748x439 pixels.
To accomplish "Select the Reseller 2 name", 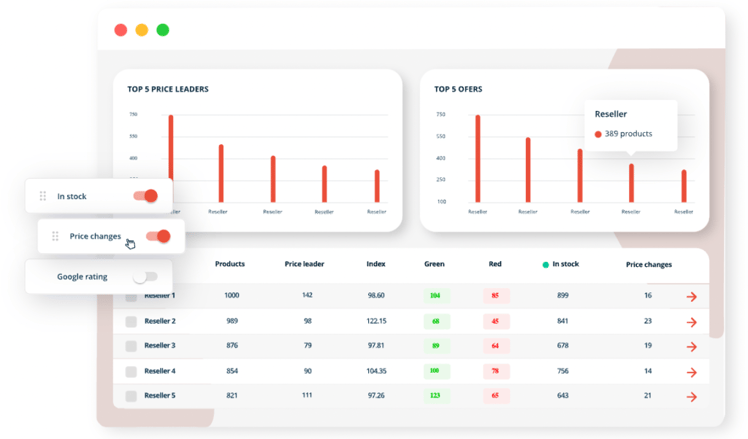I will pyautogui.click(x=160, y=321).
